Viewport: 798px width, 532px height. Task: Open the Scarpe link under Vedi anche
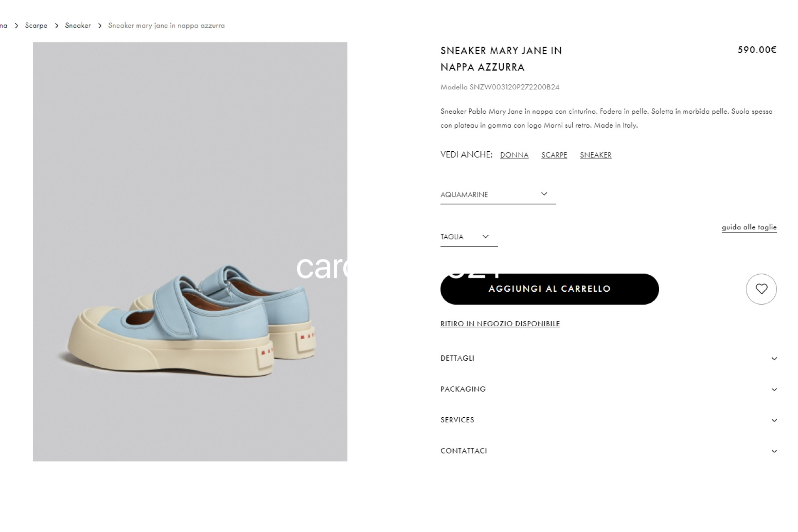tap(554, 155)
